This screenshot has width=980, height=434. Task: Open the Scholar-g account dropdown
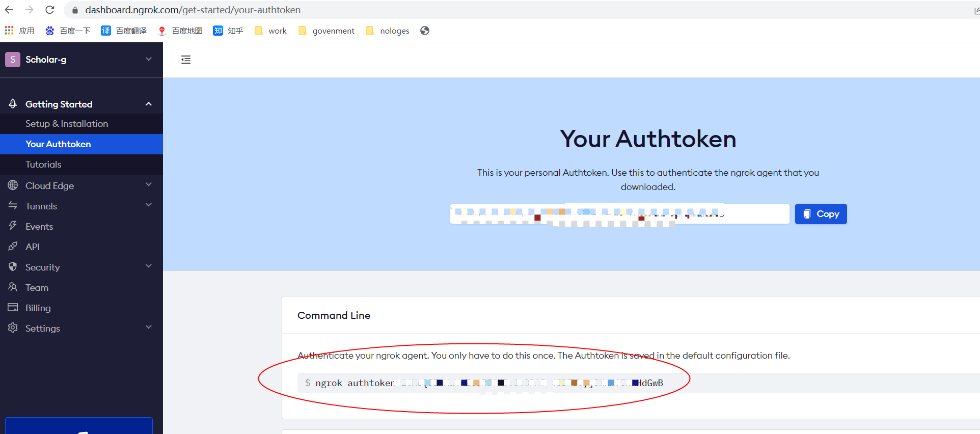pos(149,59)
